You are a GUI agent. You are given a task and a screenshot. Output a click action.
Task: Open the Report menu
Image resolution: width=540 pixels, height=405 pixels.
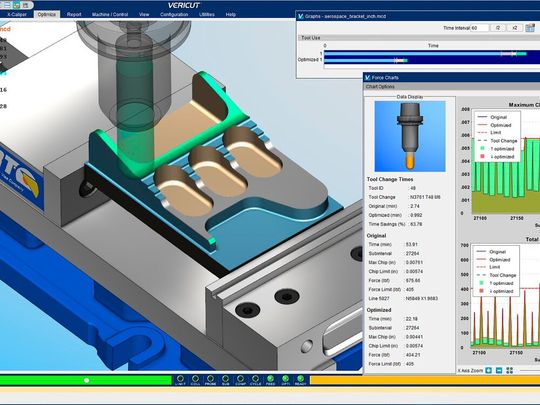(74, 14)
